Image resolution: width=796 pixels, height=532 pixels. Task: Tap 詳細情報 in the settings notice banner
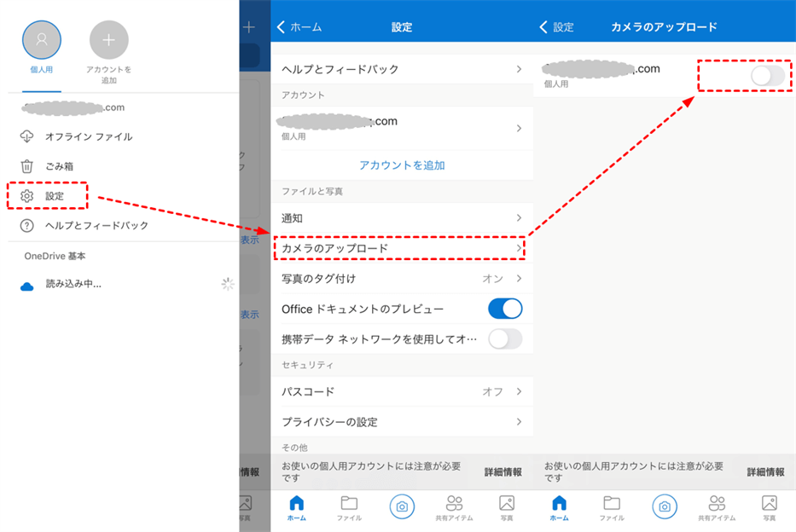pos(503,472)
